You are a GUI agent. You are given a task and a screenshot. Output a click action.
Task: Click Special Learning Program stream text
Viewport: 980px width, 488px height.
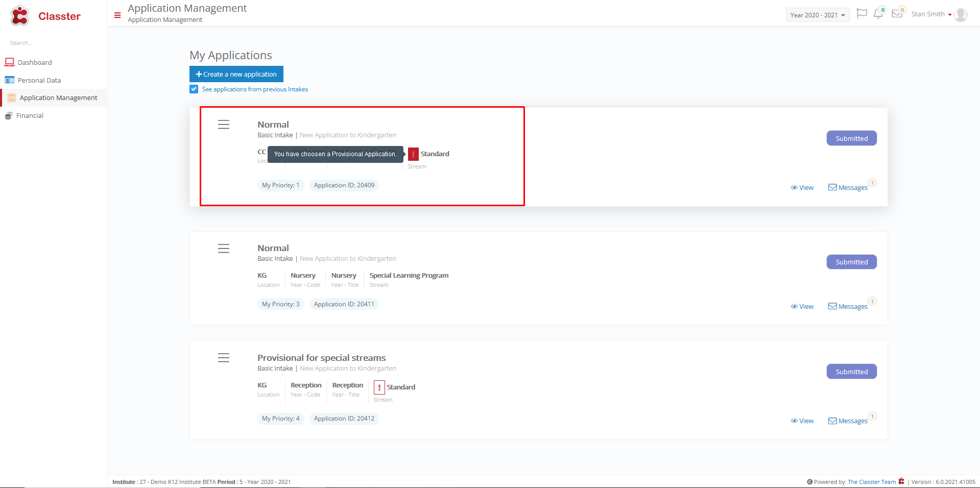409,276
